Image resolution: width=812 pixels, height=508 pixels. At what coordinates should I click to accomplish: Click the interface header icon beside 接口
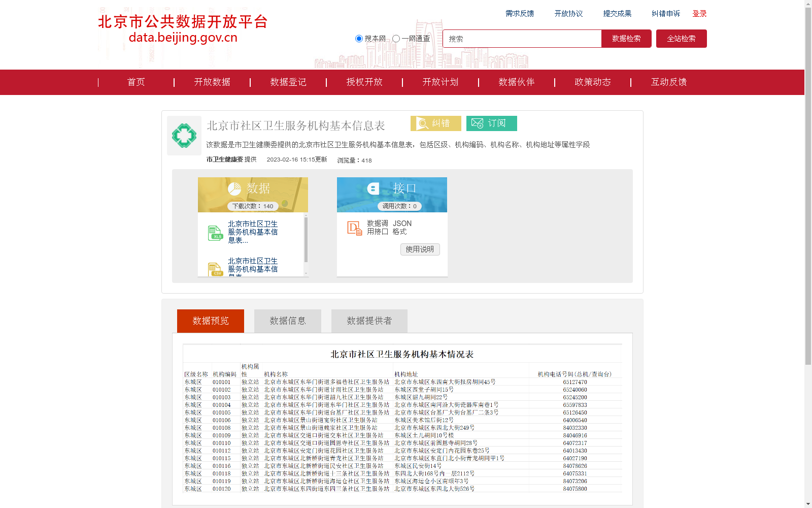point(374,188)
